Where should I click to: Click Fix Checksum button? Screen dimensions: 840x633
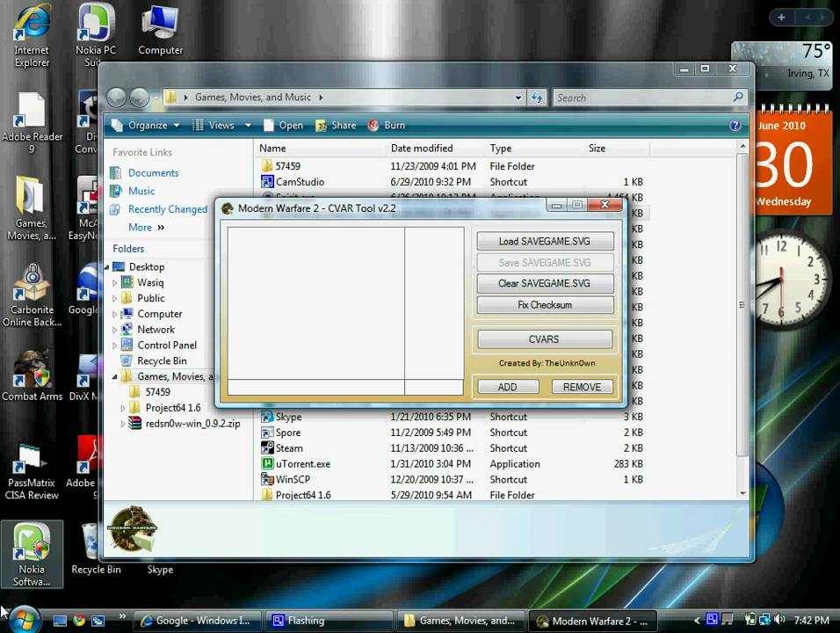click(545, 304)
